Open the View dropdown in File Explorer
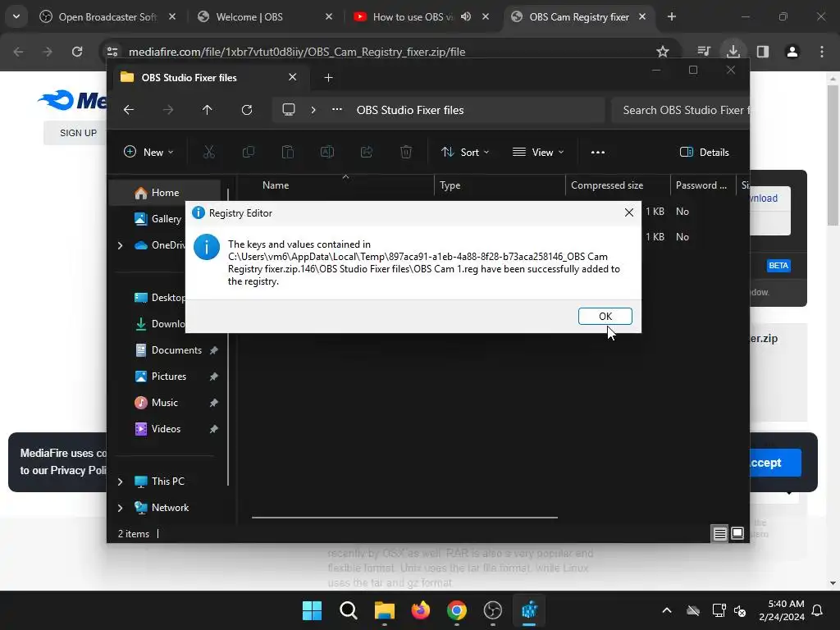840x630 pixels. click(538, 152)
